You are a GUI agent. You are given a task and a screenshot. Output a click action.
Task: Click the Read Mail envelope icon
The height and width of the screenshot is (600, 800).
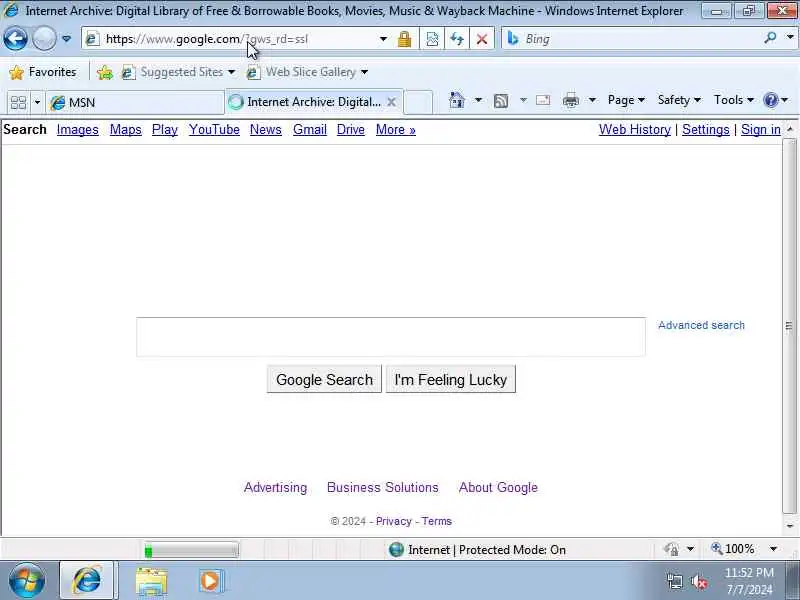point(543,100)
